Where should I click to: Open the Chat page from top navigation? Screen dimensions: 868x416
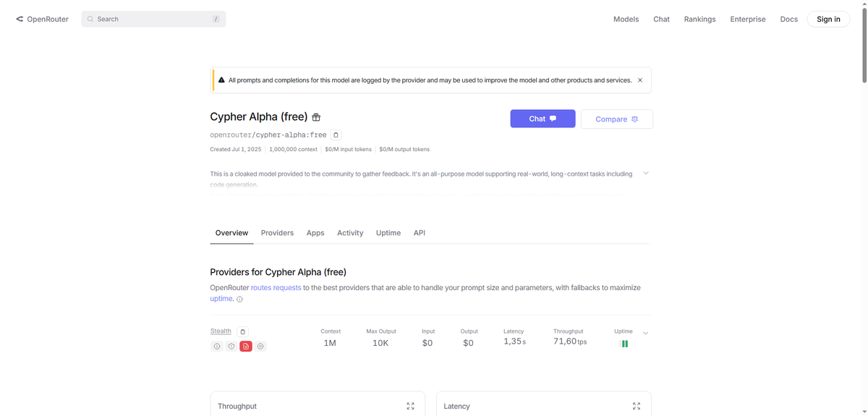pos(661,19)
